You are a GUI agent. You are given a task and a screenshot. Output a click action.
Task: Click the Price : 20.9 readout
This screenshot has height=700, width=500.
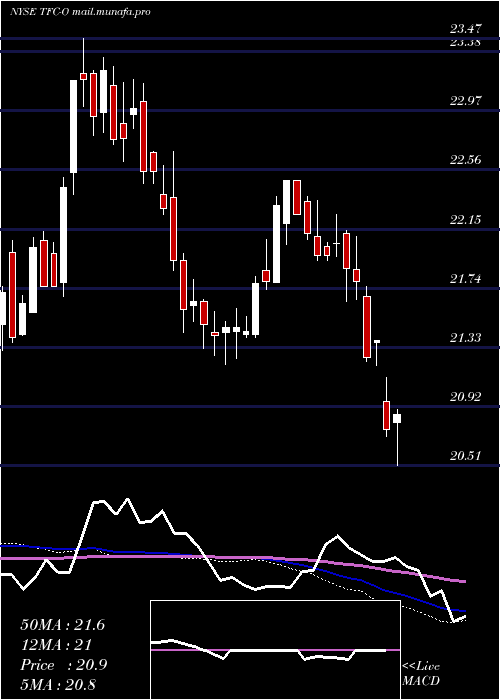tap(63, 665)
